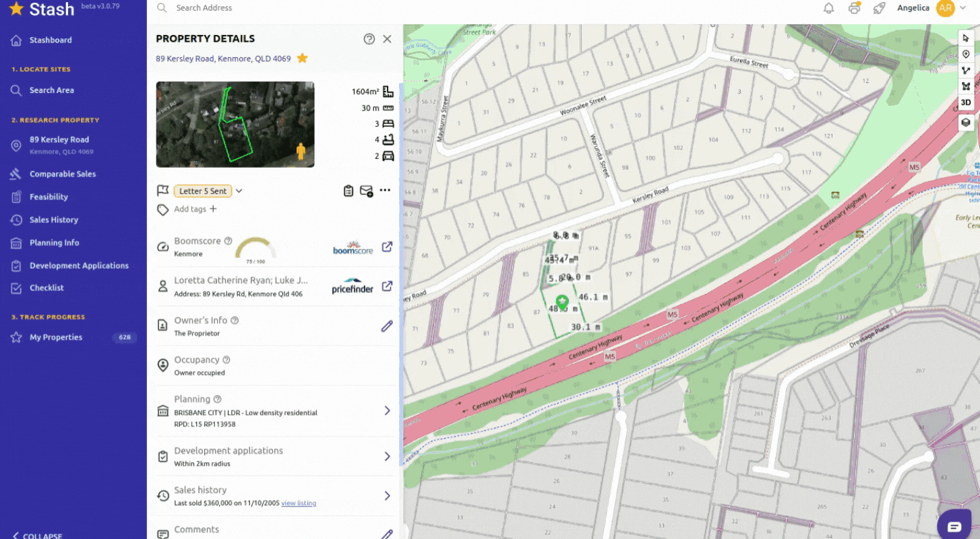Open the notifications bell

[x=829, y=8]
